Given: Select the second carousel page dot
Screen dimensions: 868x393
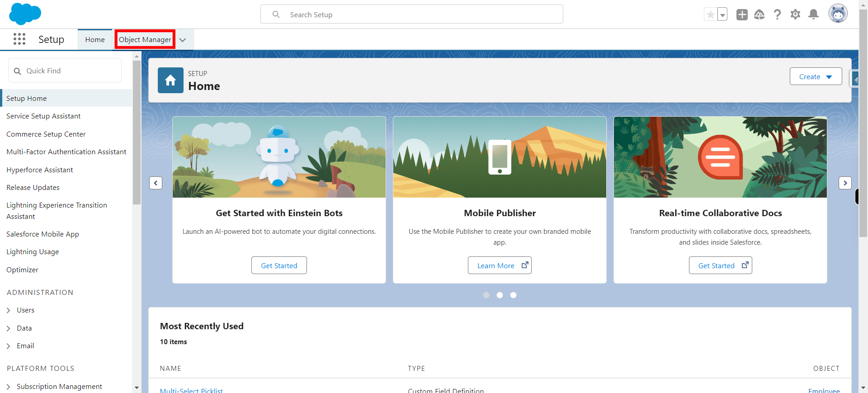Looking at the screenshot, I should click(500, 295).
